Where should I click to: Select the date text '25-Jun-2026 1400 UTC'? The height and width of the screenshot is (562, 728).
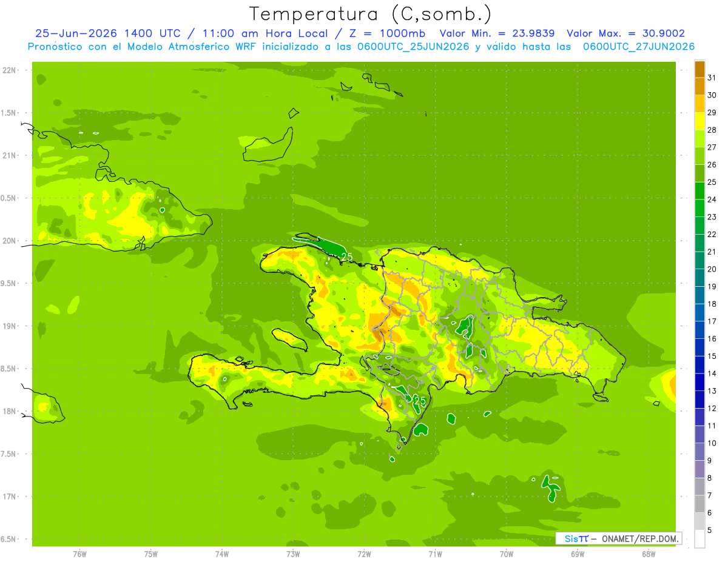click(109, 33)
